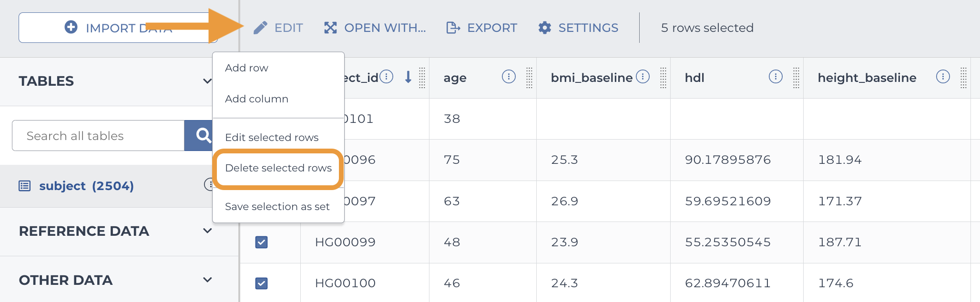Open info menu of subject_id column
The height and width of the screenshot is (302, 980).
point(387,77)
